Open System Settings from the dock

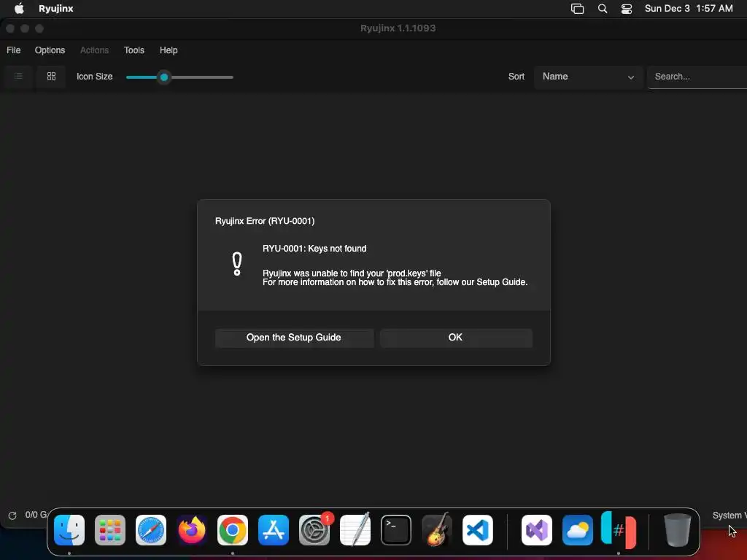(x=314, y=530)
